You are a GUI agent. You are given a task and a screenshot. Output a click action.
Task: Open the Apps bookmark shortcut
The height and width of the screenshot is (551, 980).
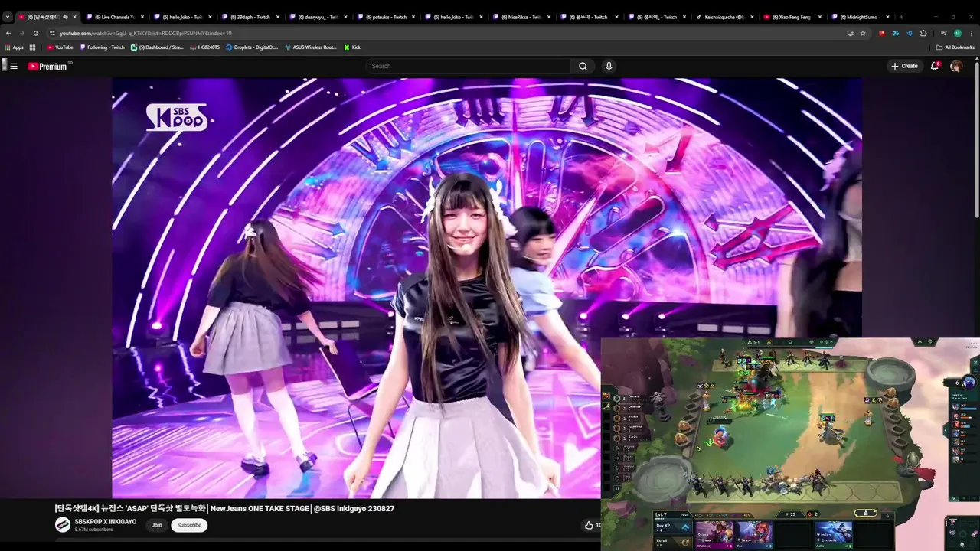(x=14, y=47)
